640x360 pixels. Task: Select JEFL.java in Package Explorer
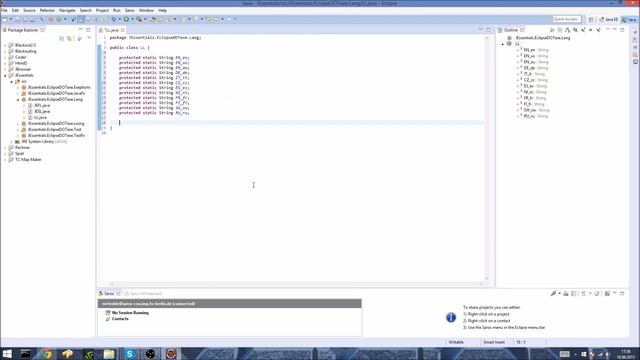[x=42, y=105]
